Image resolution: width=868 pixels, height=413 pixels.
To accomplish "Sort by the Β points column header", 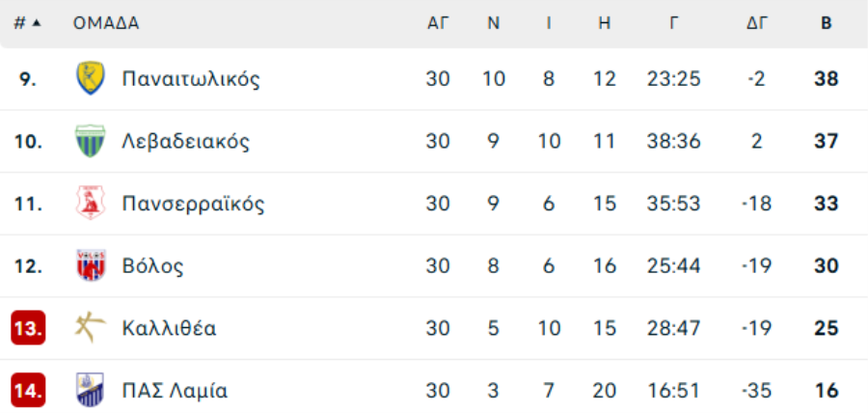I will click(826, 23).
